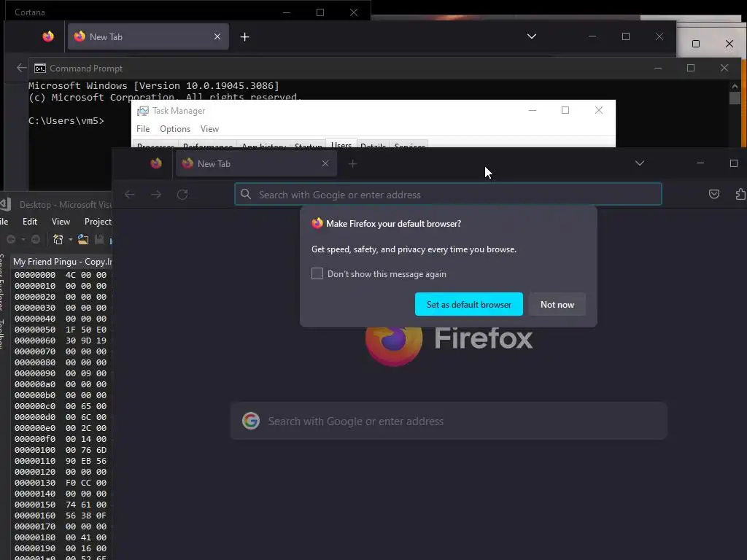Focus the new tab page search box
747x560 pixels.
[449, 421]
